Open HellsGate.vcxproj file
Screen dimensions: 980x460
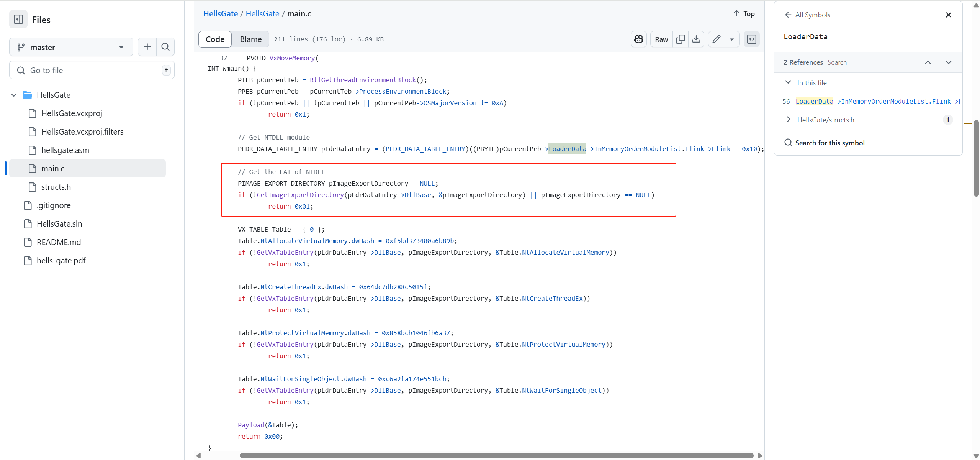[72, 113]
